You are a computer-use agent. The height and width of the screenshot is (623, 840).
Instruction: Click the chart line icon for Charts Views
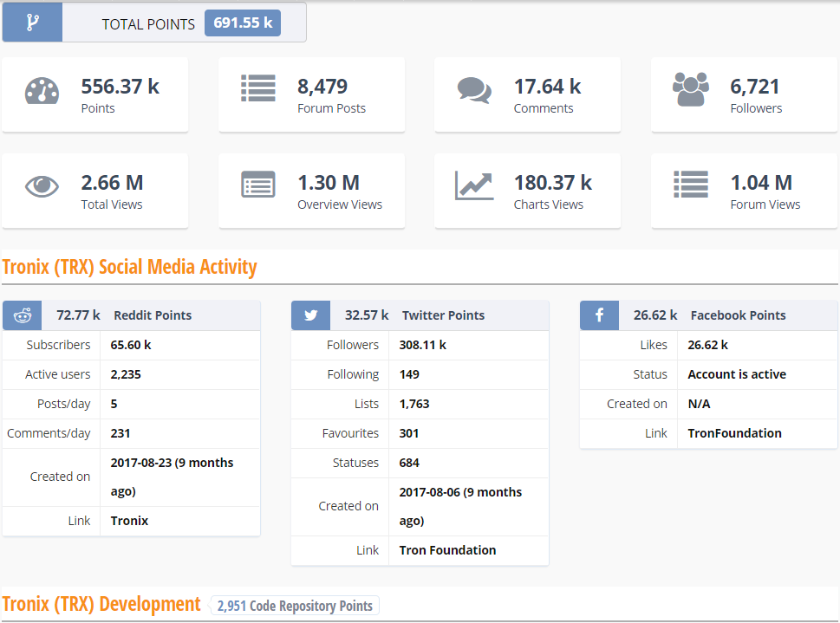474,186
